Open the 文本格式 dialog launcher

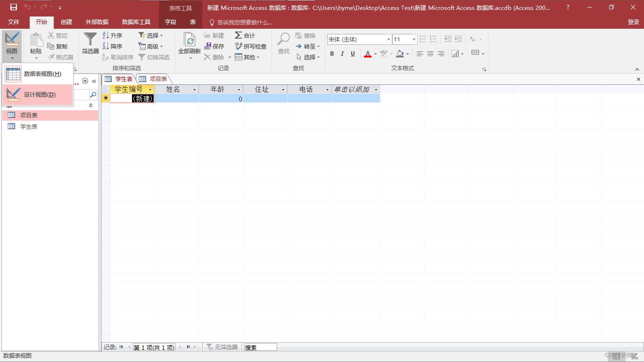[484, 69]
